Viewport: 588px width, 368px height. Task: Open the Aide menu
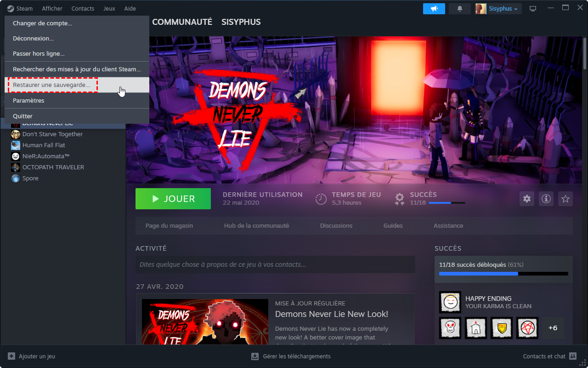(130, 8)
